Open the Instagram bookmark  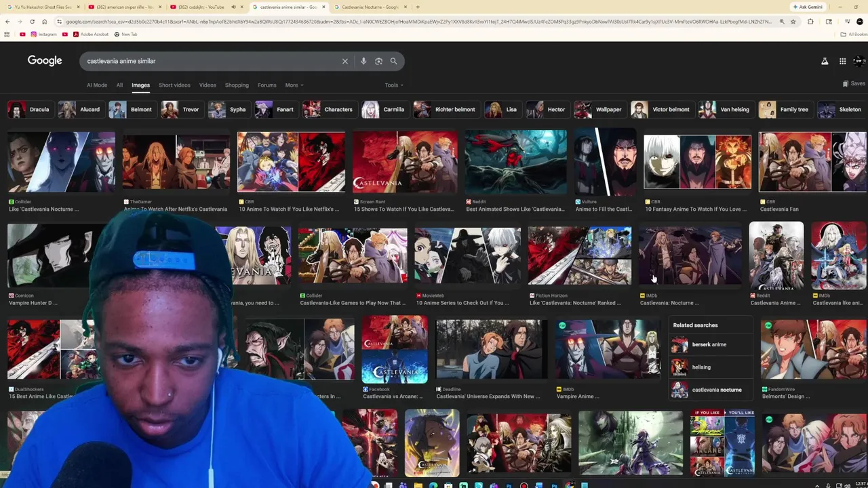pyautogui.click(x=43, y=34)
